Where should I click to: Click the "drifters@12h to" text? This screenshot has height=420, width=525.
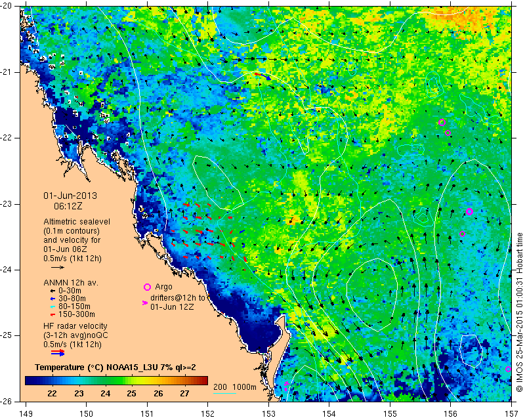(x=177, y=298)
